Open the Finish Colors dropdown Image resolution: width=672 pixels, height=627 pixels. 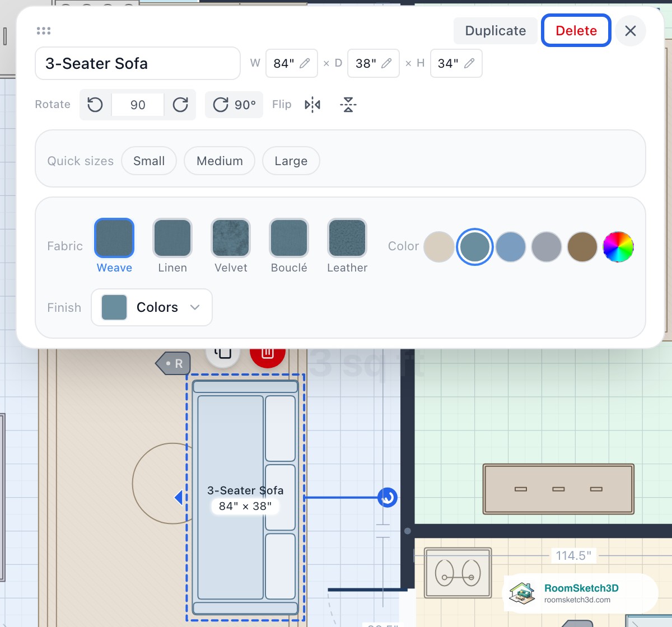(x=152, y=307)
